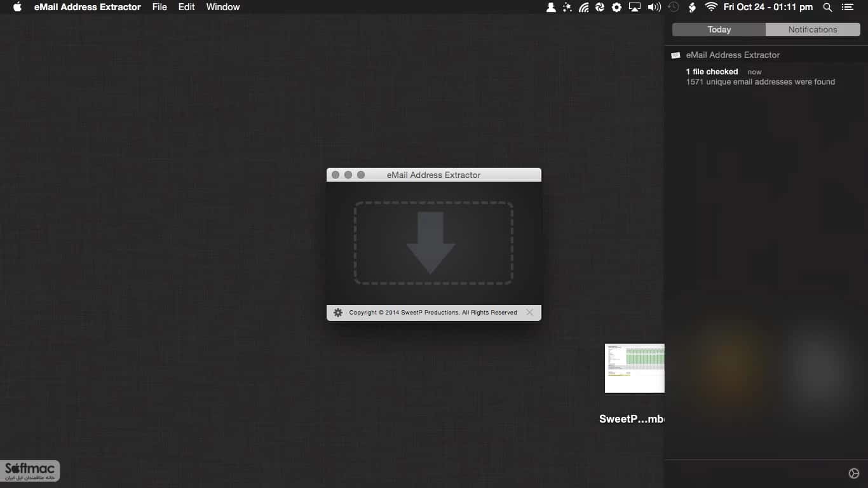Screen dimensions: 868x488
Task: Close the eMail Address Extractor window
Action: [x=336, y=175]
